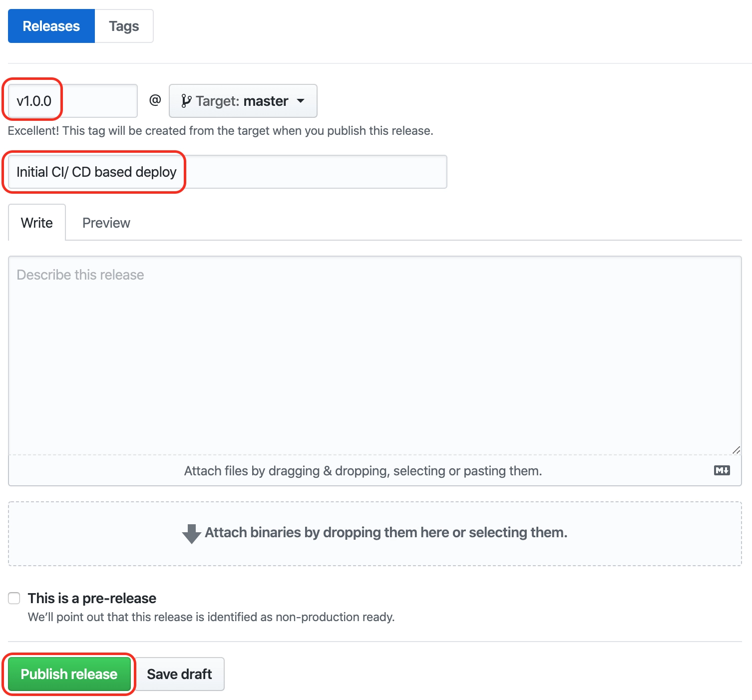The width and height of the screenshot is (752, 700).
Task: Open the Target: master dropdown
Action: 243,100
